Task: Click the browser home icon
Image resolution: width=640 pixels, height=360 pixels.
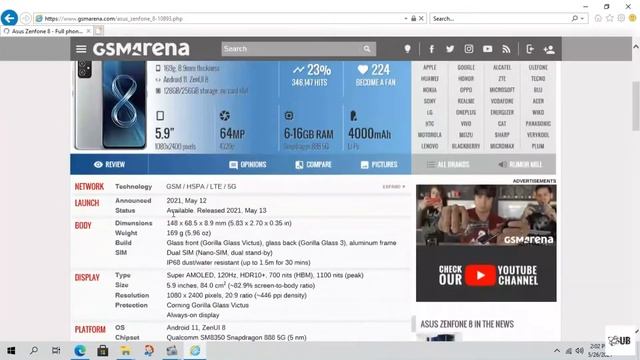Action: click(598, 18)
